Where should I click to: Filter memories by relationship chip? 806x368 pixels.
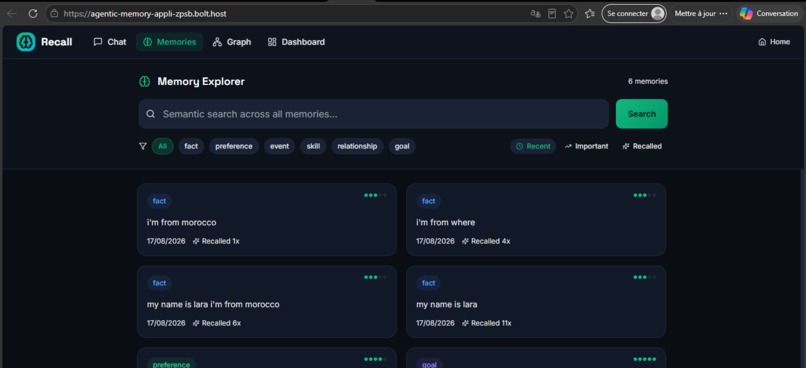[357, 146]
